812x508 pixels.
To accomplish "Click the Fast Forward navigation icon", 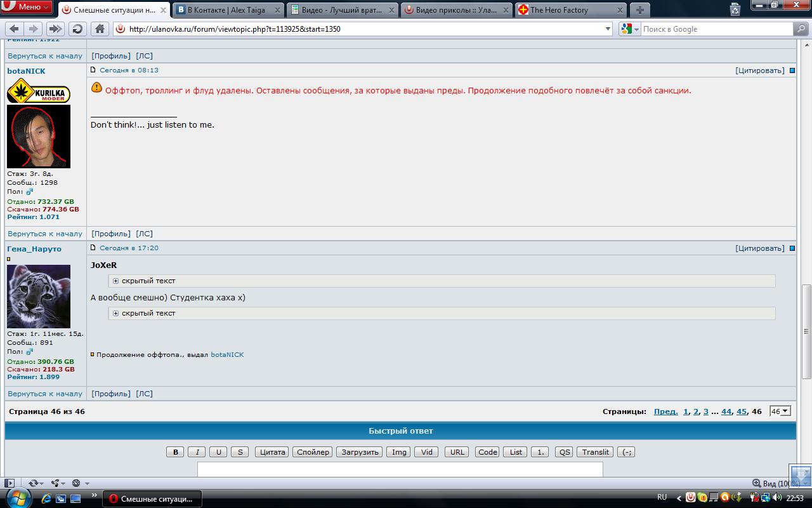I will pyautogui.click(x=55, y=29).
